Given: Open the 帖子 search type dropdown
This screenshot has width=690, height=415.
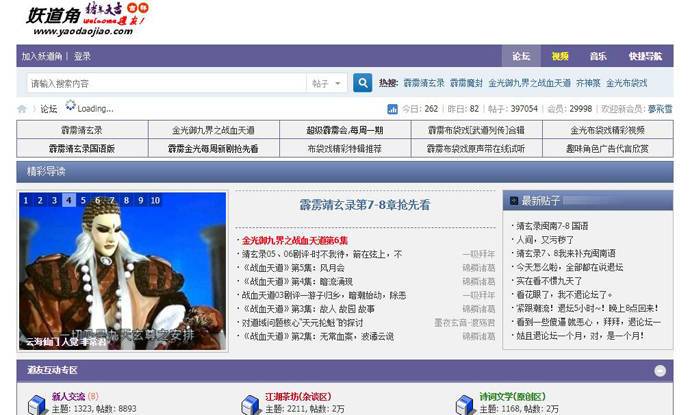Looking at the screenshot, I should tap(327, 83).
